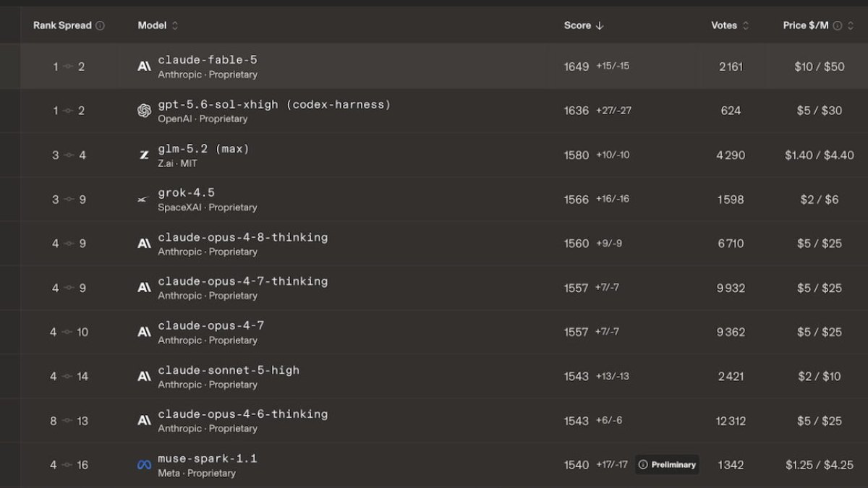Click the xAI logo beside grok-4.5
The height and width of the screenshot is (488, 868).
pyautogui.click(x=144, y=200)
